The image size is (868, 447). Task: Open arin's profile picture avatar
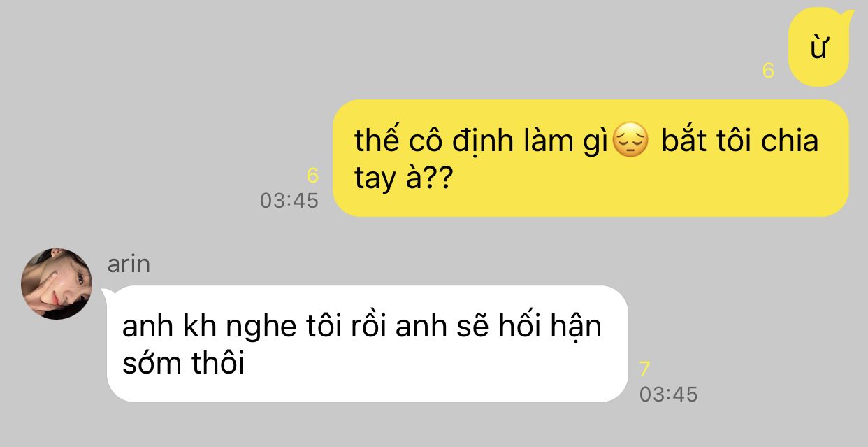click(57, 283)
